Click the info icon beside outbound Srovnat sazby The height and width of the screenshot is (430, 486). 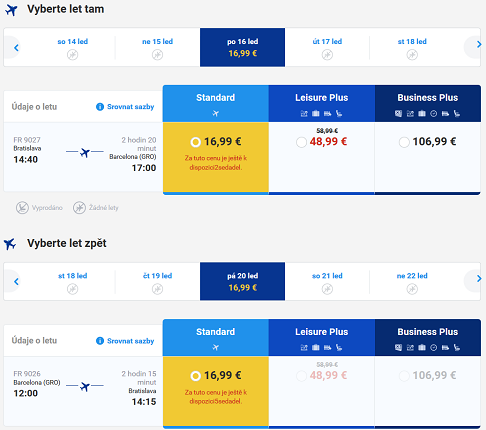pos(100,107)
